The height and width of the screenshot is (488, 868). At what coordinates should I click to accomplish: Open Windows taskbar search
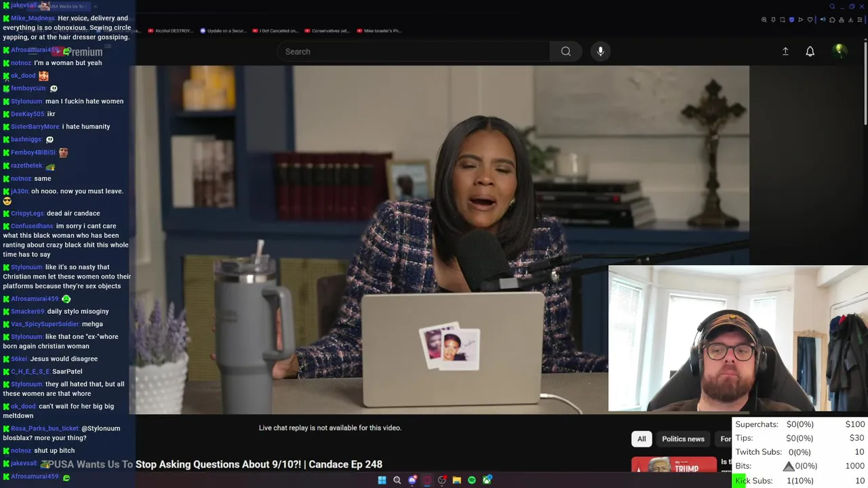(397, 480)
